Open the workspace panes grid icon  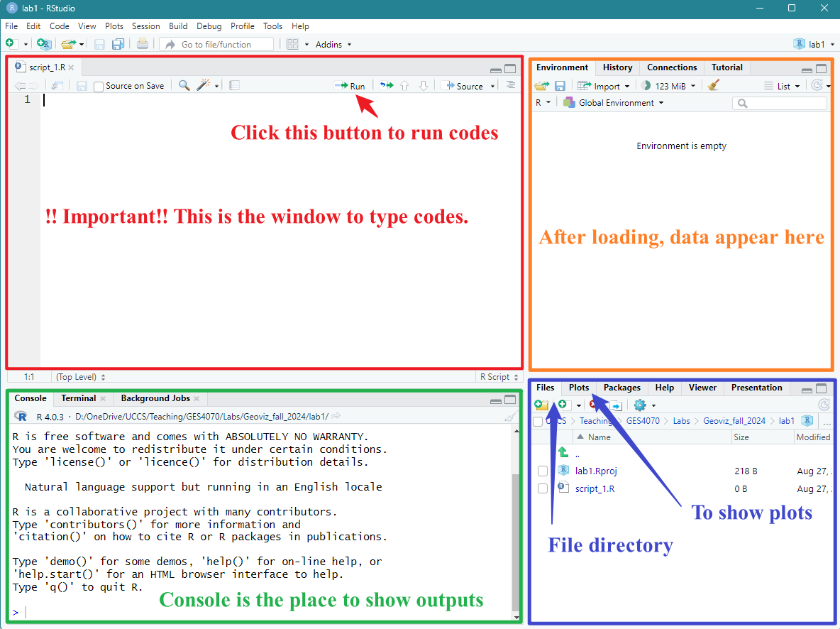(x=292, y=44)
